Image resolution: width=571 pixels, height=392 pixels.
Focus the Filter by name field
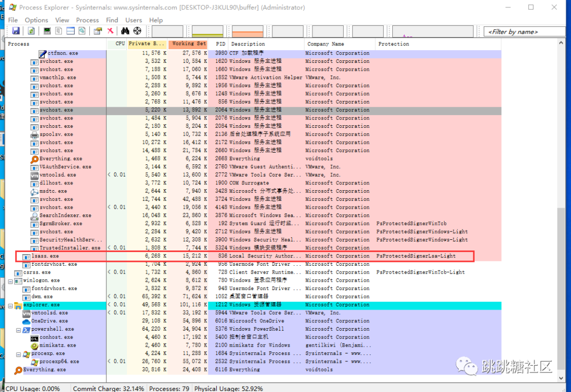pos(524,32)
